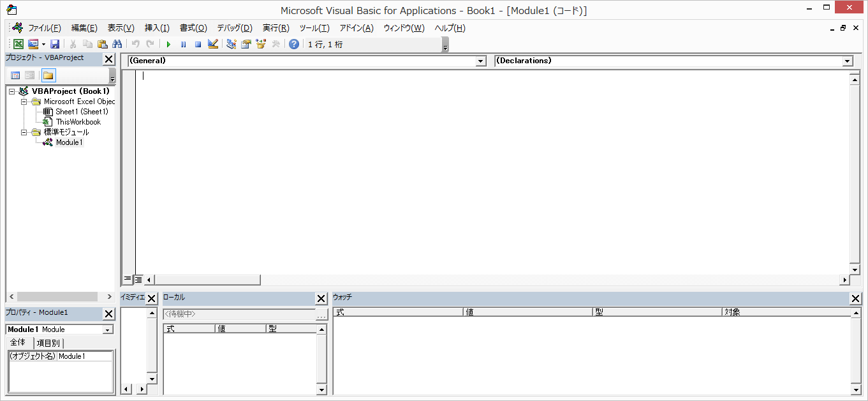
Task: Save the workbook with the floppy disk icon
Action: (55, 44)
